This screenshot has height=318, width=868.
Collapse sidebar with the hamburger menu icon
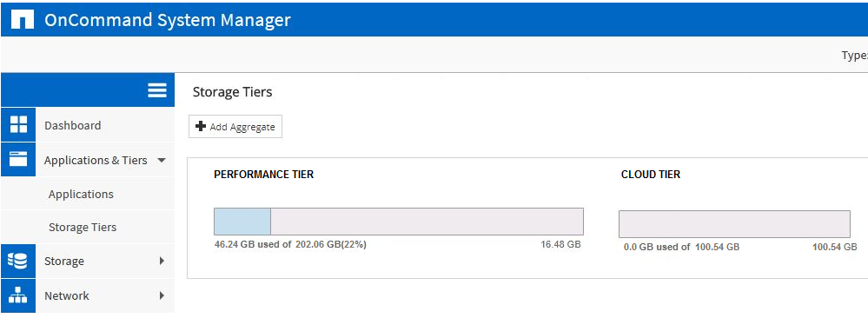(157, 90)
